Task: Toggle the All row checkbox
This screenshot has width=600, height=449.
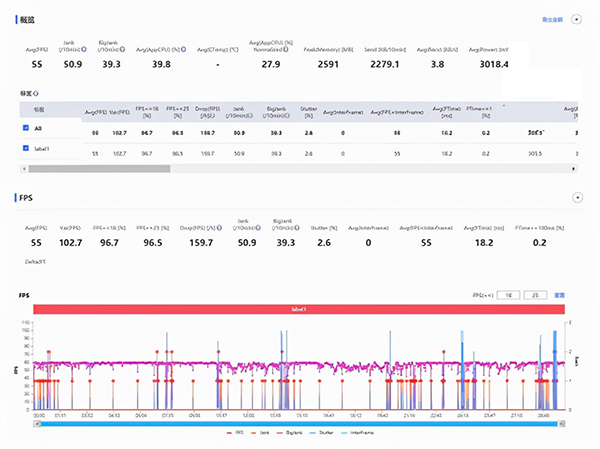Action: [25, 129]
